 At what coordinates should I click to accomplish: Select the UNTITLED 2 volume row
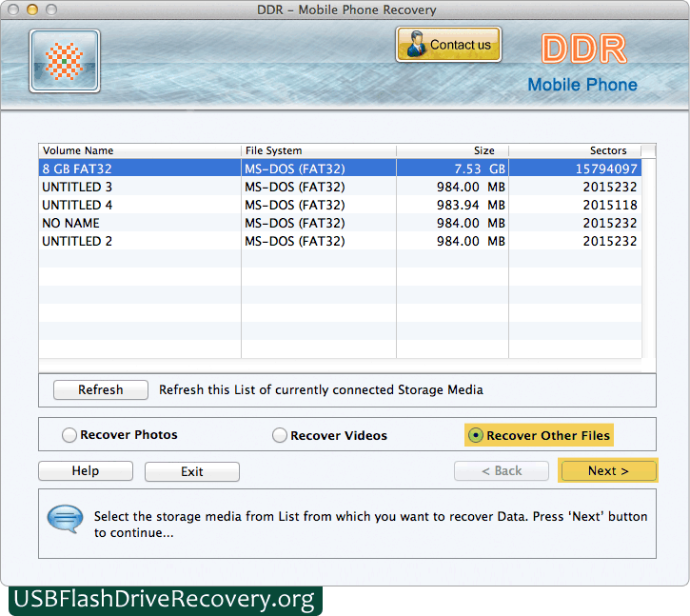click(340, 241)
